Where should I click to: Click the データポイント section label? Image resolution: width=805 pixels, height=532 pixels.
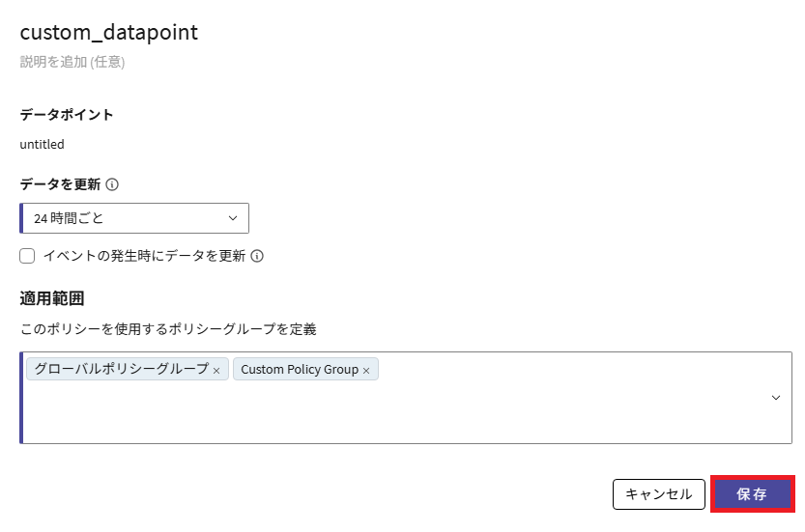click(67, 114)
